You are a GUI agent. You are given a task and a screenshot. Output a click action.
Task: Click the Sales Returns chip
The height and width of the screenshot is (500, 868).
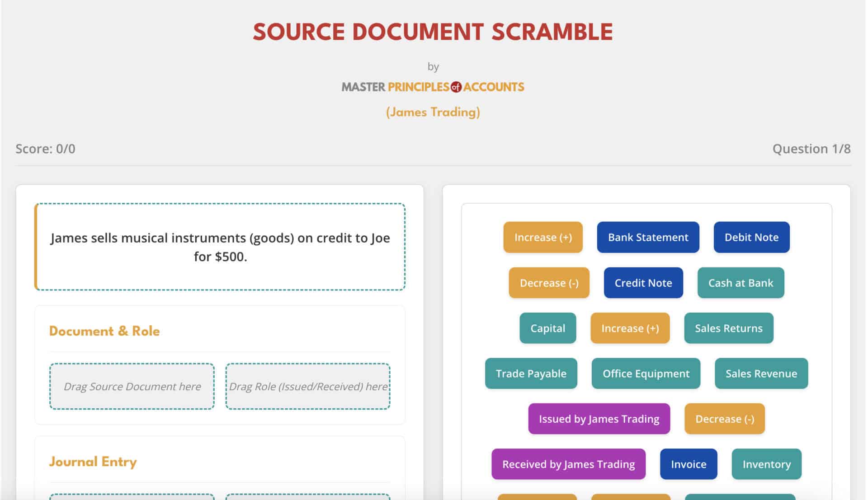pos(728,328)
